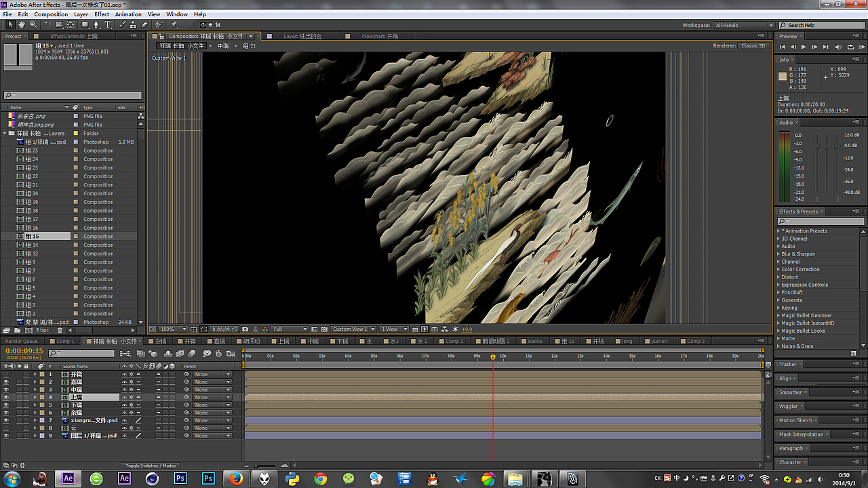868x488 pixels.
Task: Click the timeline current time indicator handle
Action: (493, 357)
